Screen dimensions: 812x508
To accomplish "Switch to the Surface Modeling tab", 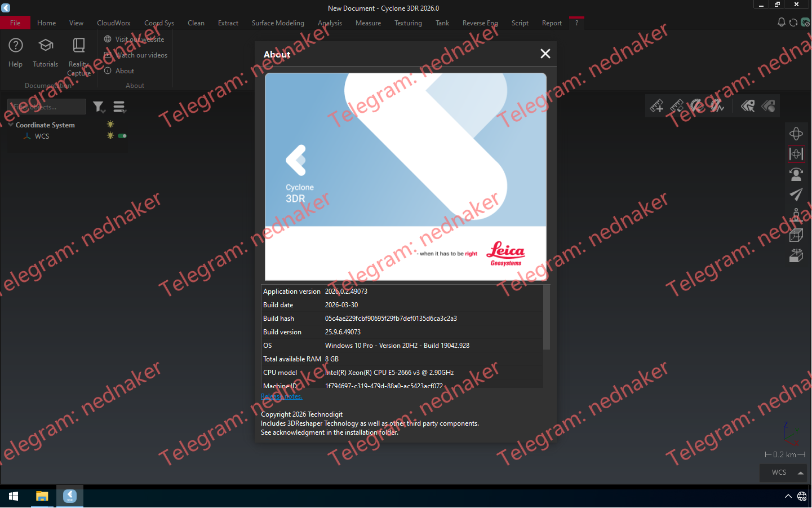I will 278,23.
